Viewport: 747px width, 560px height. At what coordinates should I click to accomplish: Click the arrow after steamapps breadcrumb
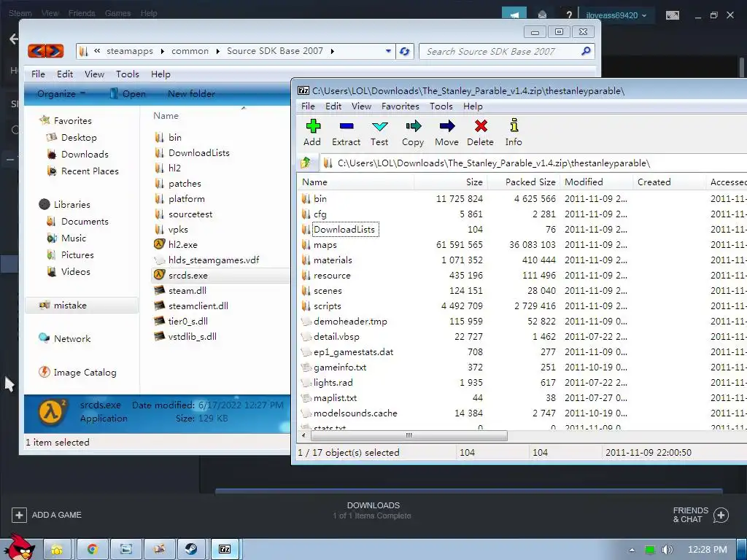coord(162,51)
